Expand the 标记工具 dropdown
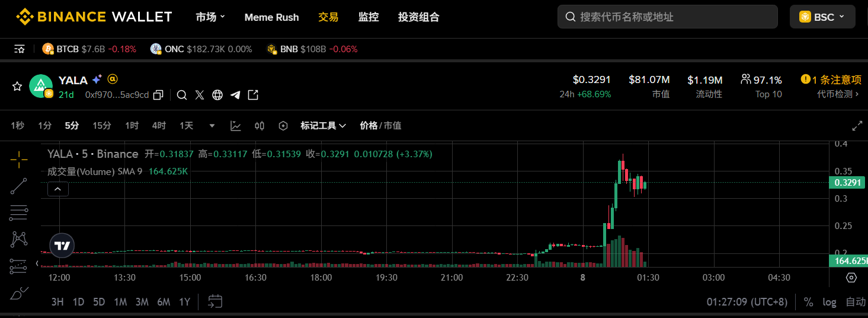The width and height of the screenshot is (868, 318). point(323,125)
